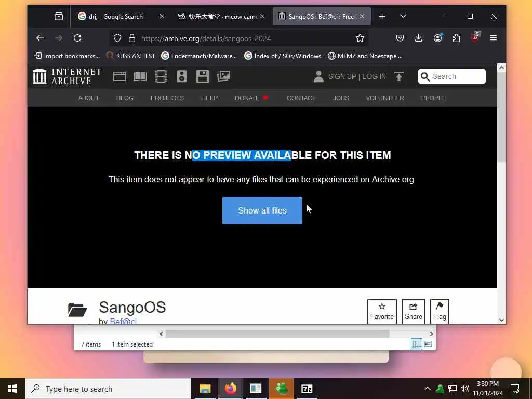Browse Archive images icon
The width and height of the screenshot is (532, 399).
223,76
